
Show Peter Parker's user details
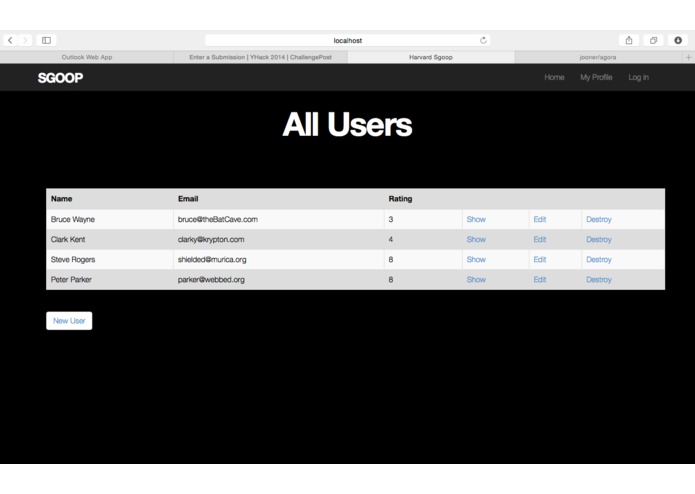coord(476,280)
